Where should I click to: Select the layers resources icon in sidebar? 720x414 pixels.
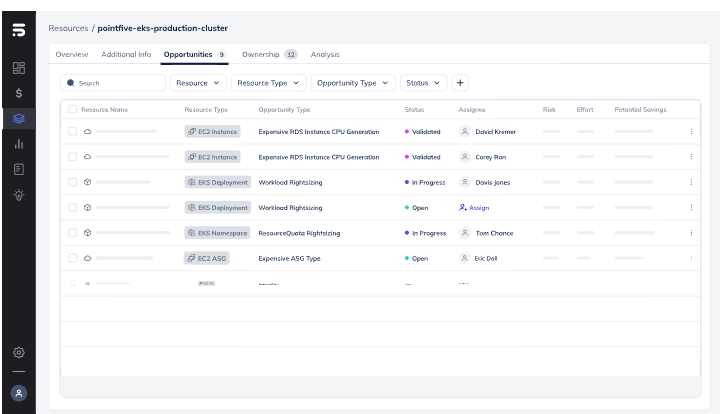pyautogui.click(x=18, y=119)
